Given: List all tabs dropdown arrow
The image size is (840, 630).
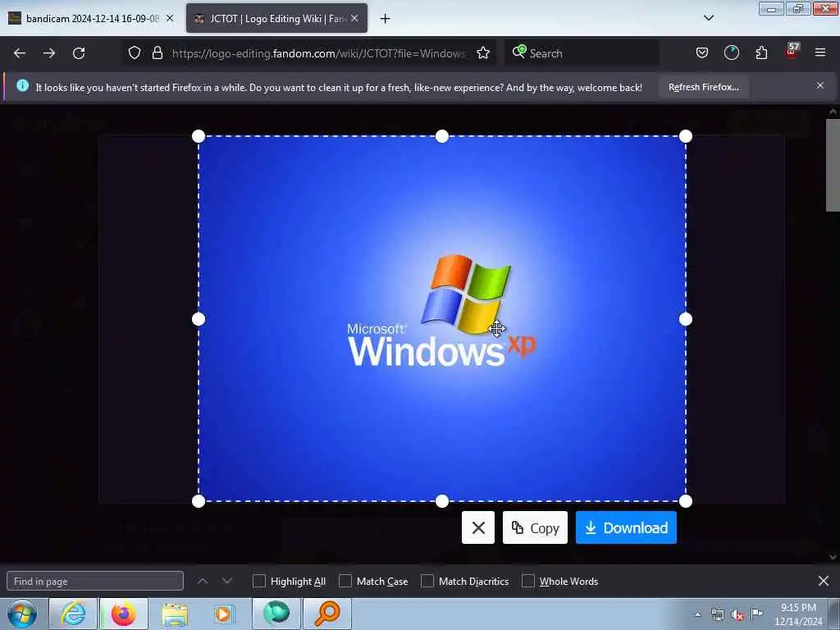Looking at the screenshot, I should pos(709,18).
